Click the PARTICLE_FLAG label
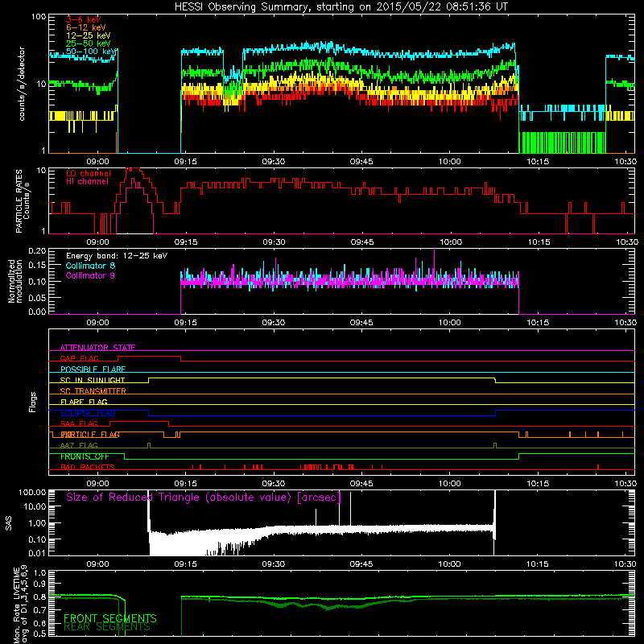 pos(90,435)
